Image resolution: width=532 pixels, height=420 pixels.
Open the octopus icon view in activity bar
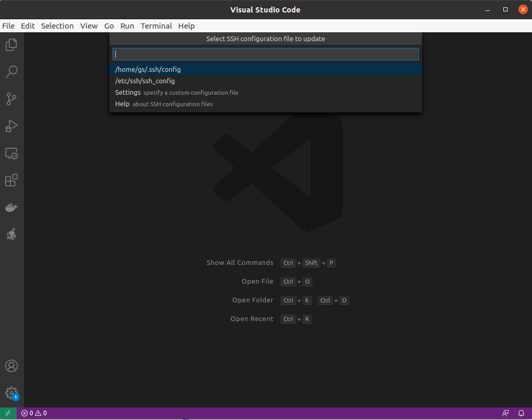pyautogui.click(x=11, y=234)
